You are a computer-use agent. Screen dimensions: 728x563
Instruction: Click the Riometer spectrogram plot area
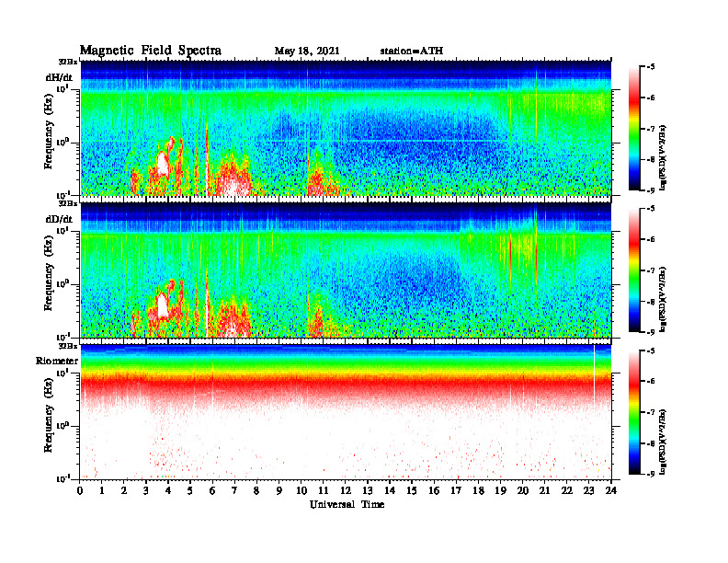point(346,412)
